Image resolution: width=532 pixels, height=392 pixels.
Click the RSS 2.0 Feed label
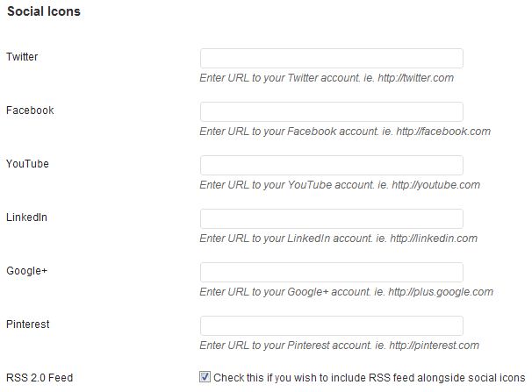40,378
